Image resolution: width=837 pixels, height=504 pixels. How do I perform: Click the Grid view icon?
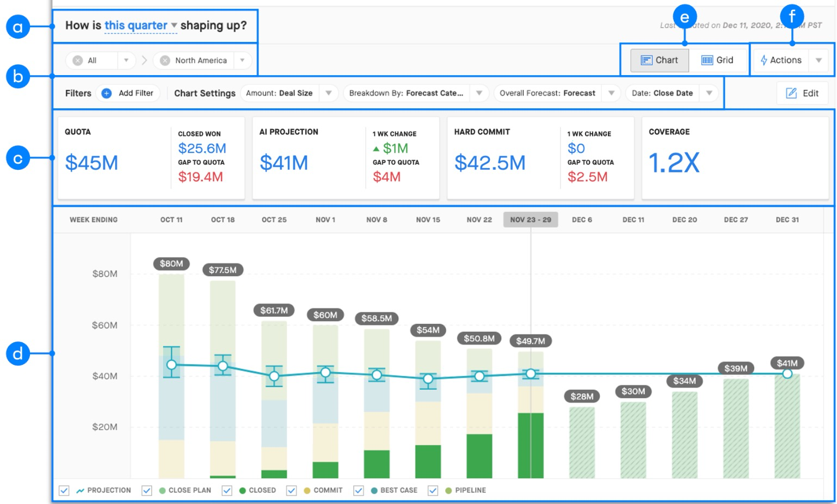[x=707, y=60]
